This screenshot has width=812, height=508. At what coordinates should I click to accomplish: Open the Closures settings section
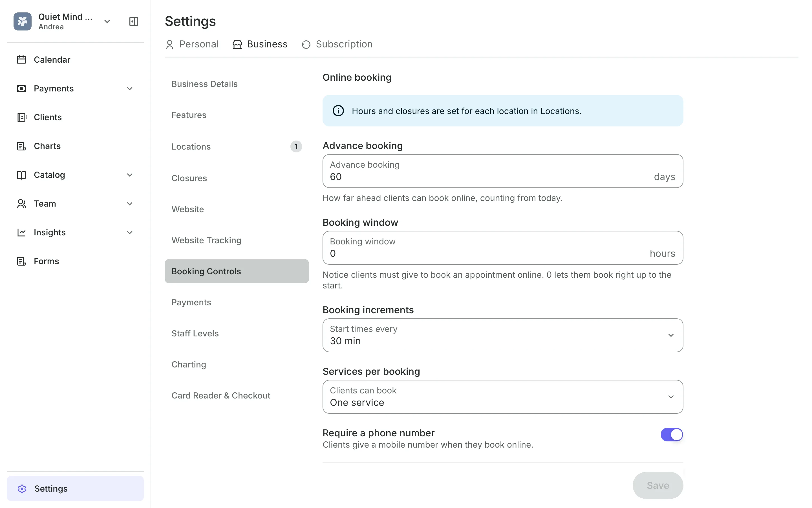[237, 178]
